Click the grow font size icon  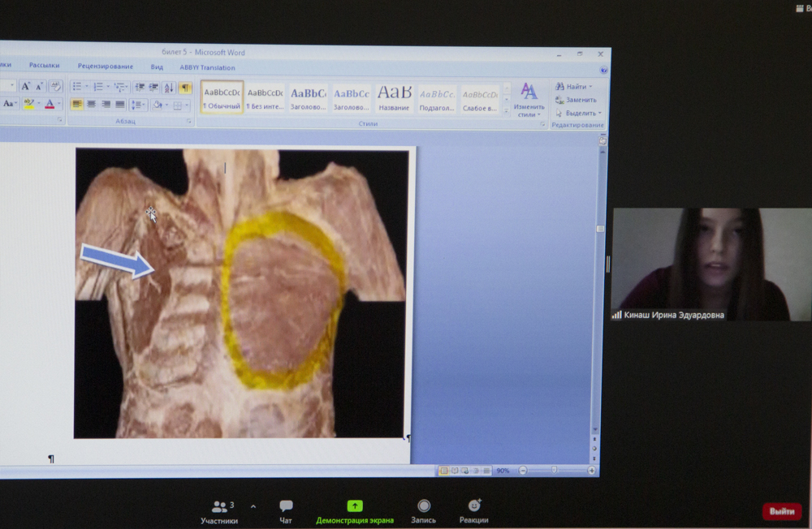click(x=25, y=86)
